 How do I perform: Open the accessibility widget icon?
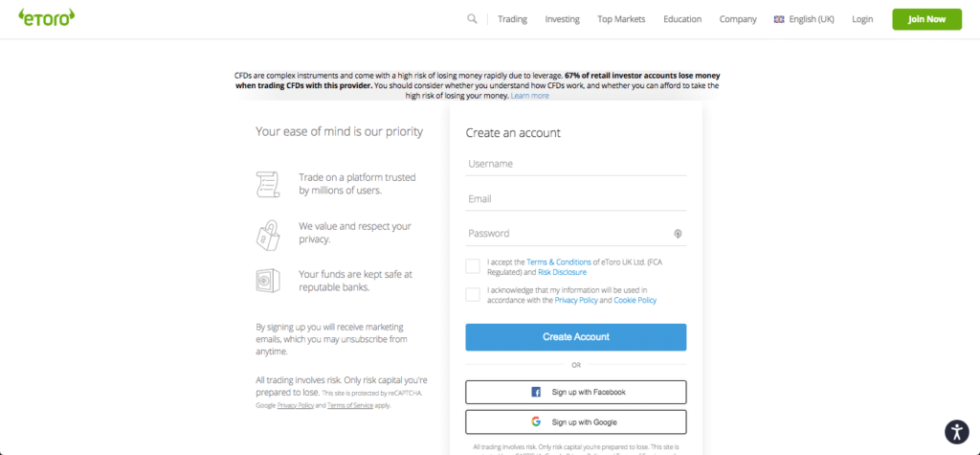pyautogui.click(x=956, y=431)
